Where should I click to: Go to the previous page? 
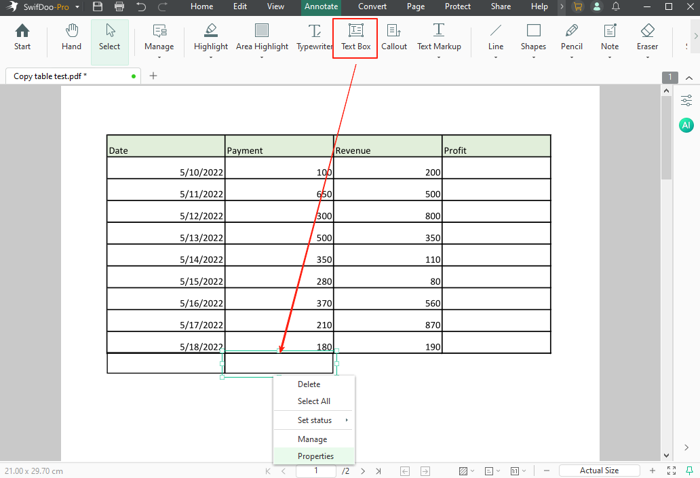pos(283,471)
